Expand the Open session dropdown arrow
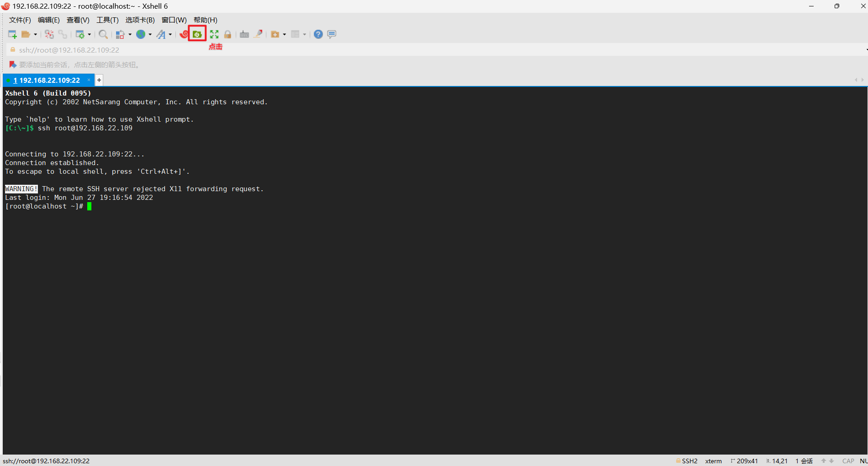The image size is (868, 466). click(35, 34)
